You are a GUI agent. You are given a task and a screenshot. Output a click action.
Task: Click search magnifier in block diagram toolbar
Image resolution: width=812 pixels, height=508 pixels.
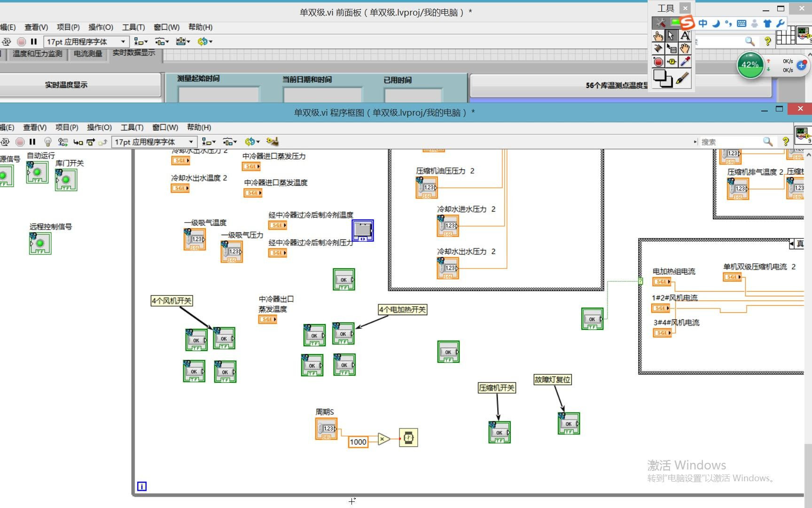768,141
